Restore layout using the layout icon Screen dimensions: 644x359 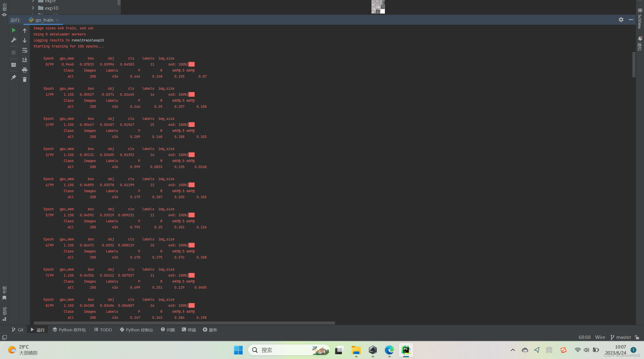click(x=14, y=65)
